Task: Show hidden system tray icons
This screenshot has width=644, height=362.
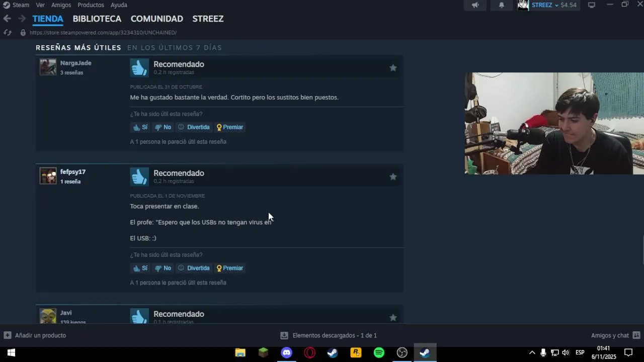Action: (532, 353)
